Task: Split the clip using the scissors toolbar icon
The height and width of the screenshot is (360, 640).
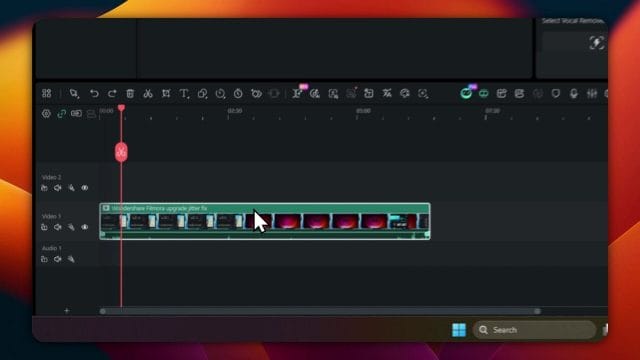Action: click(x=148, y=93)
